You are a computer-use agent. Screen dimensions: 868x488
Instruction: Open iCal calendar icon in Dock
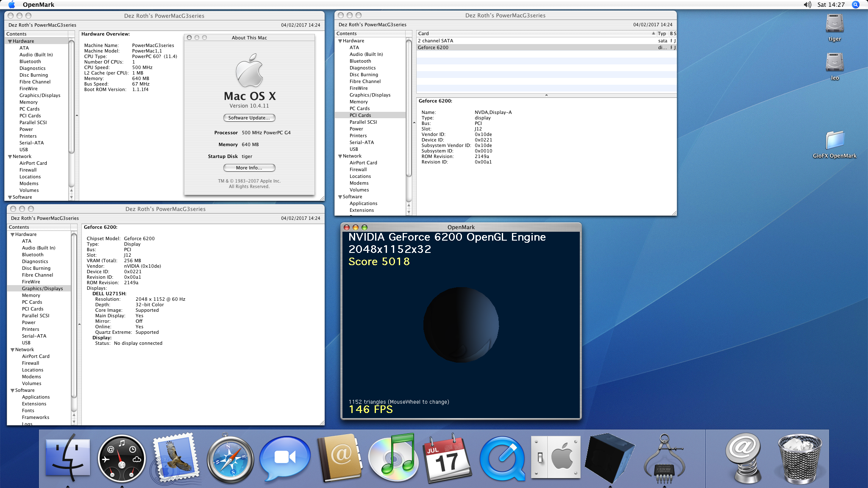448,458
